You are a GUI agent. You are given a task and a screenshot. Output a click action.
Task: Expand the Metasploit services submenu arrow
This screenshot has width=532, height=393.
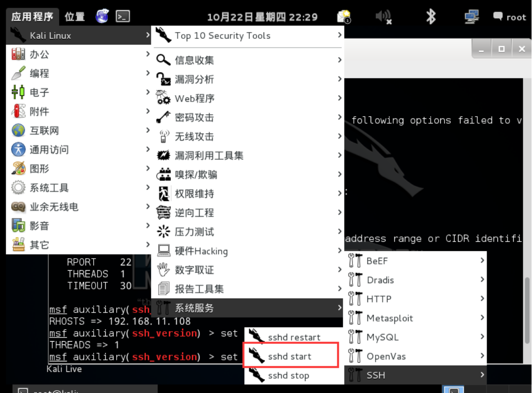point(482,317)
